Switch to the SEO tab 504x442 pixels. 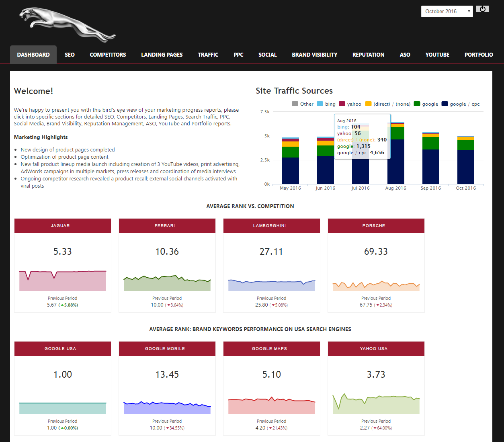[x=70, y=55]
